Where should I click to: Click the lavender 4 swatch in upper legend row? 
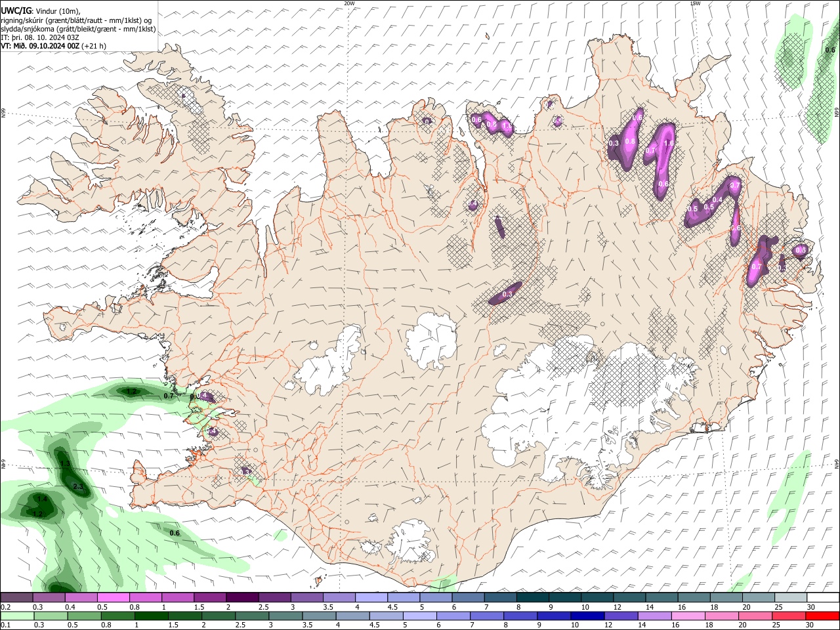(x=371, y=597)
